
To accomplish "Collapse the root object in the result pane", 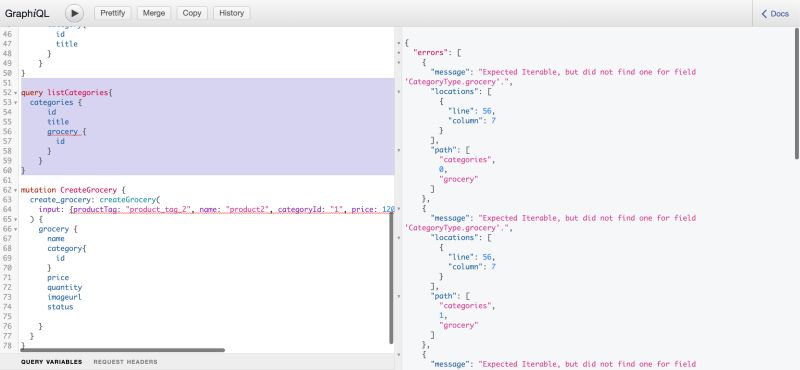I will pos(398,43).
